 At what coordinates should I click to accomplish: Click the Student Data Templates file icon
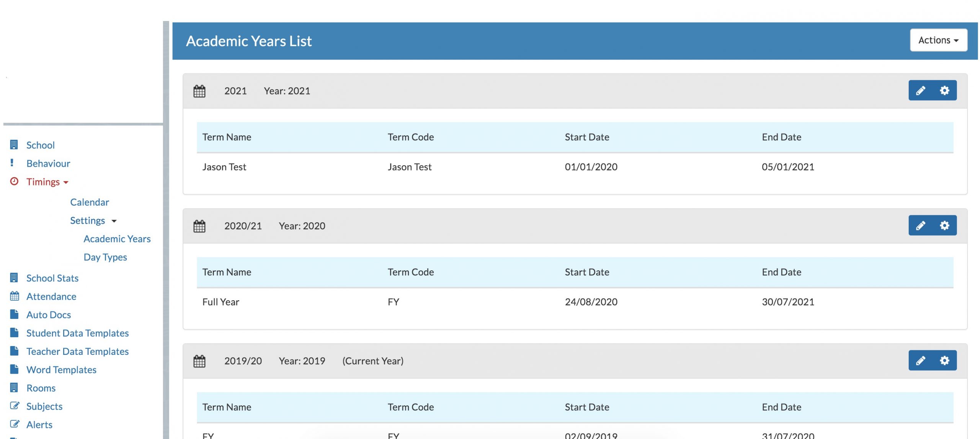coord(14,333)
